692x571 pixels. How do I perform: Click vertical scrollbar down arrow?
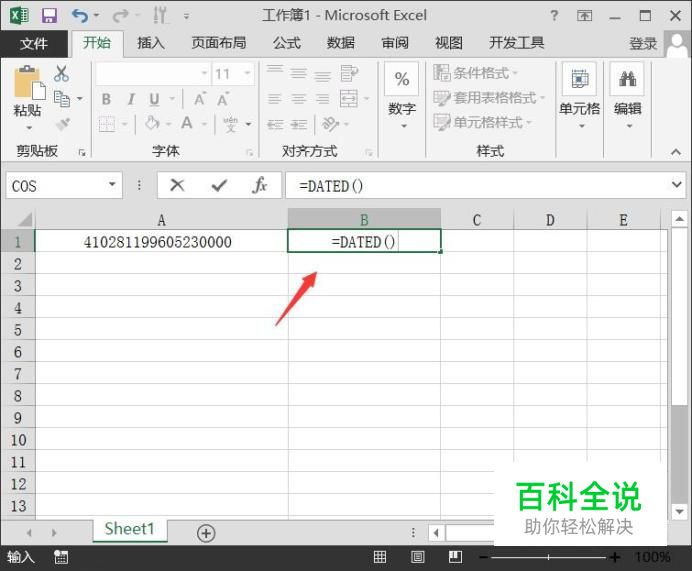coord(679,512)
